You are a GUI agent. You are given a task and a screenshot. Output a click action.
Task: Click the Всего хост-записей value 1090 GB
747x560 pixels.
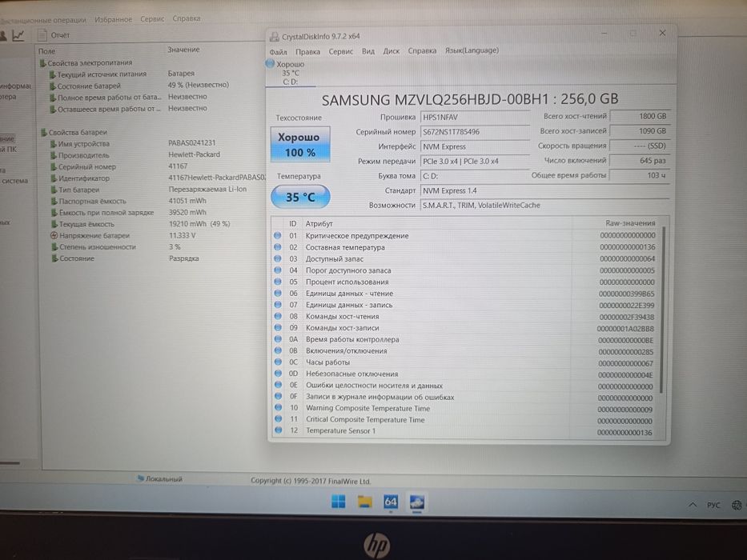click(x=640, y=131)
